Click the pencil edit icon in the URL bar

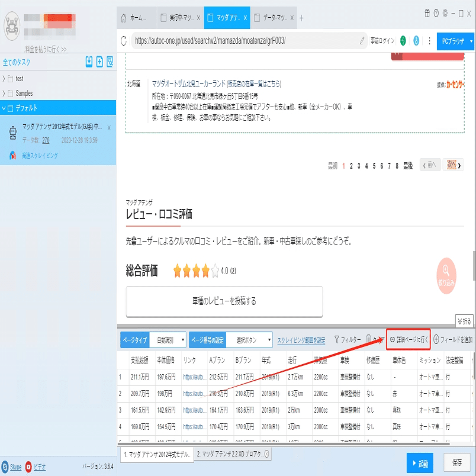click(362, 41)
